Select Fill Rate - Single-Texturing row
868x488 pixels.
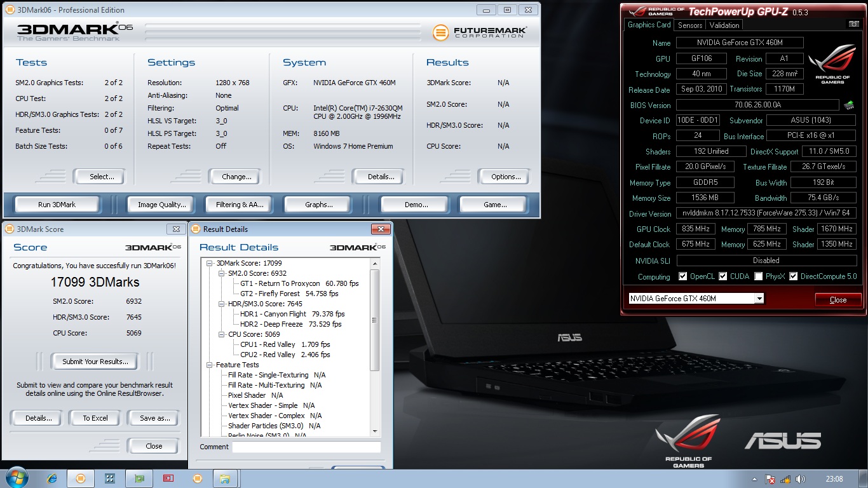tap(276, 375)
